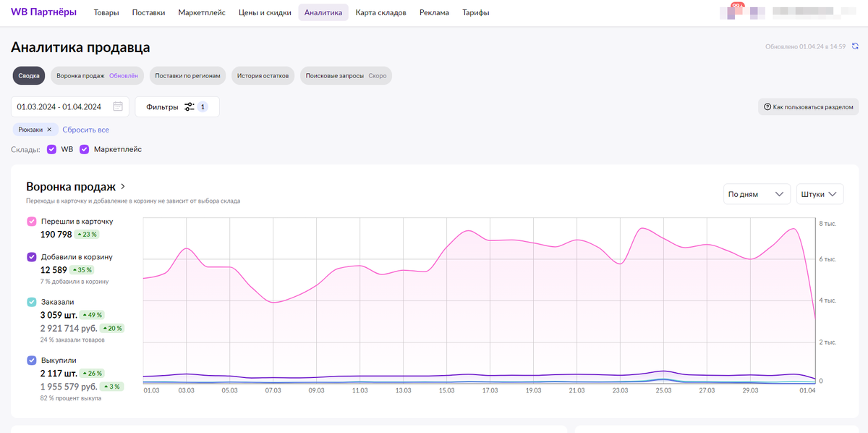This screenshot has height=433, width=868.
Task: Click the 2 117 шт. purchased value
Action: [59, 373]
